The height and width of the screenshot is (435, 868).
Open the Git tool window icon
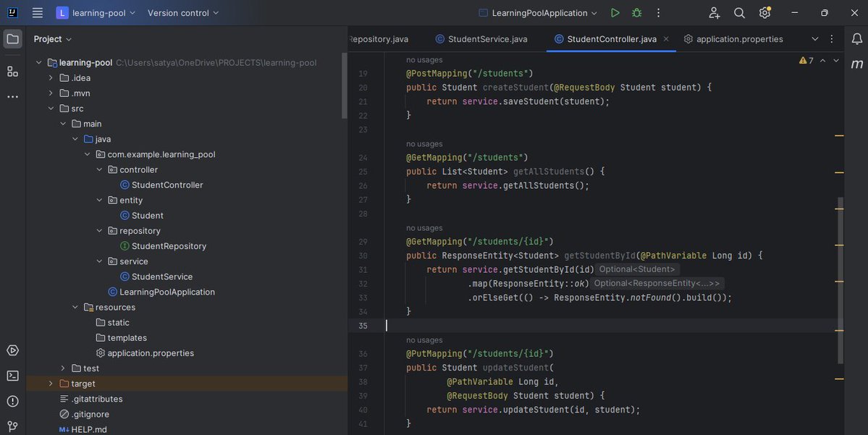pos(13,426)
